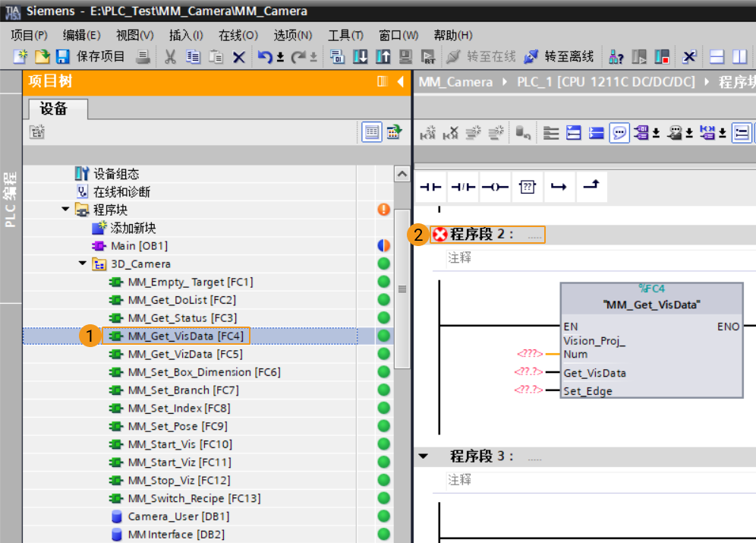
Task: Click the download to device icon
Action: click(360, 56)
